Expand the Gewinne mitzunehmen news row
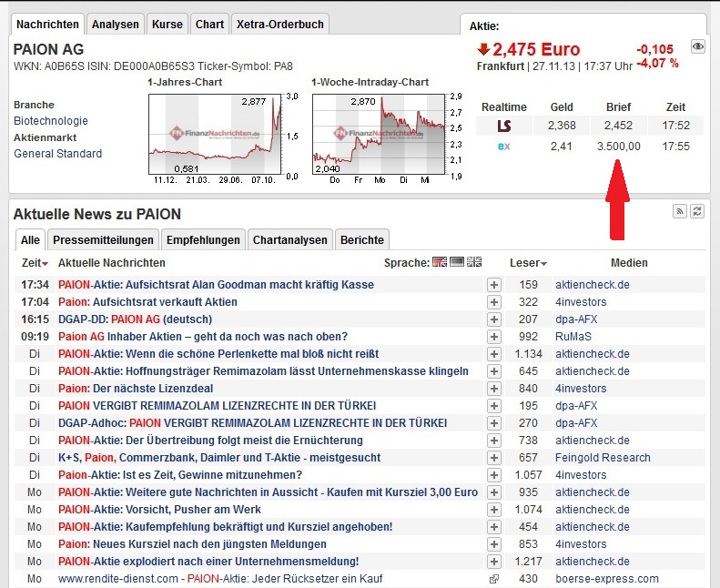 coord(494,475)
